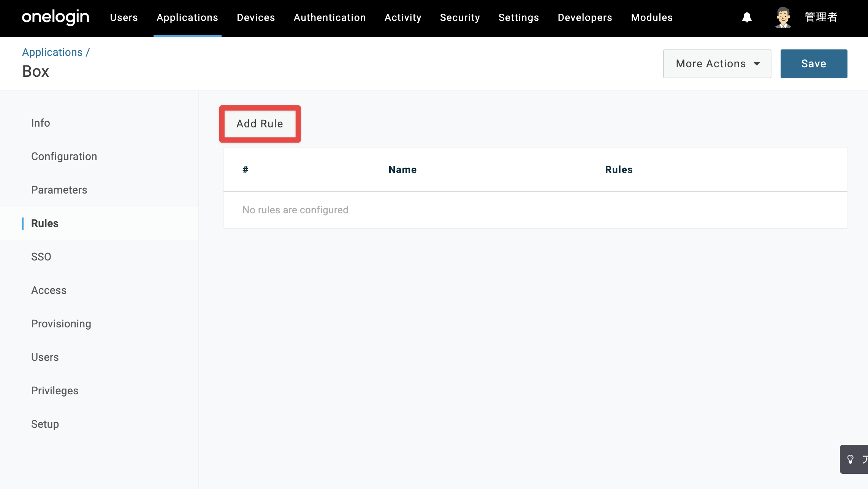Switch to the Info sidebar tab
The image size is (868, 489).
tap(41, 123)
